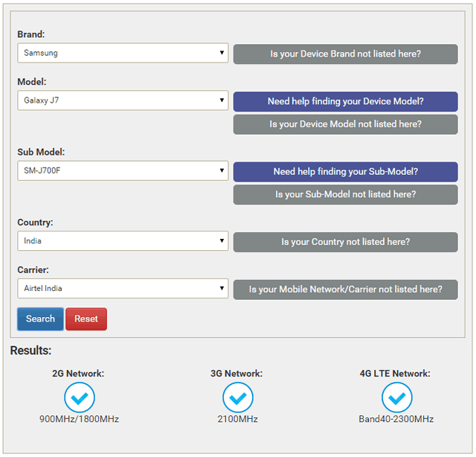Viewport: 476px width, 457px height.
Task: Click the 2G Network checkmark icon
Action: pyautogui.click(x=80, y=397)
